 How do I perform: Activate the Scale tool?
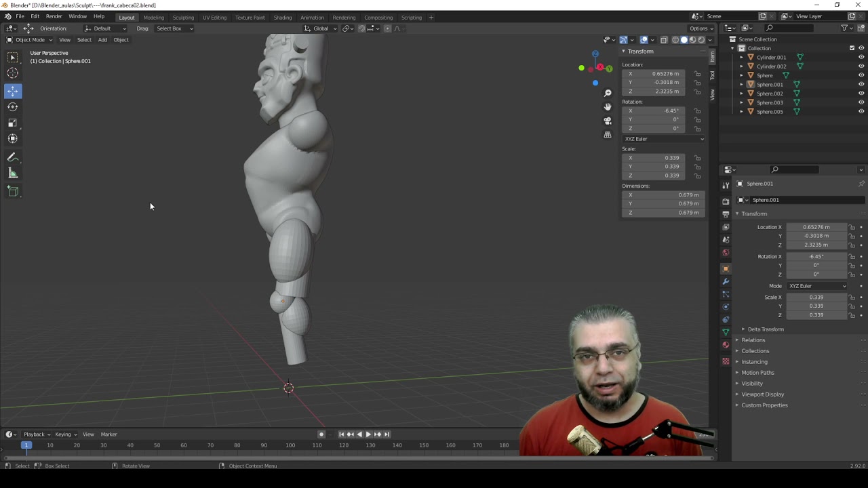[x=13, y=123]
